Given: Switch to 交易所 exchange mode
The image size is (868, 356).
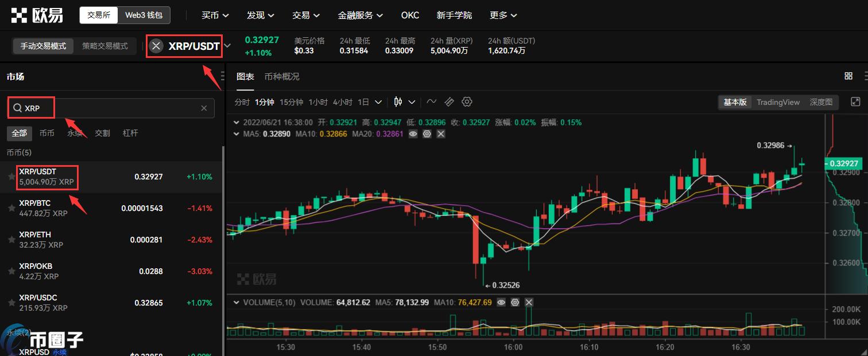Looking at the screenshot, I should tap(99, 15).
